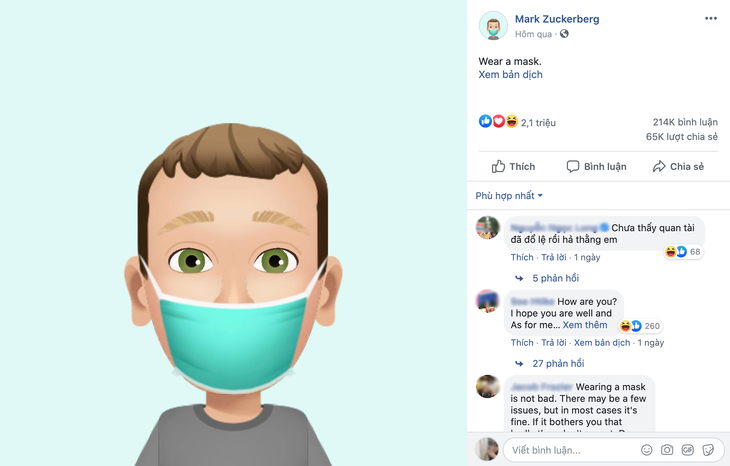The width and height of the screenshot is (730, 466).
Task: Click the emoji icon in comment box
Action: tap(647, 450)
